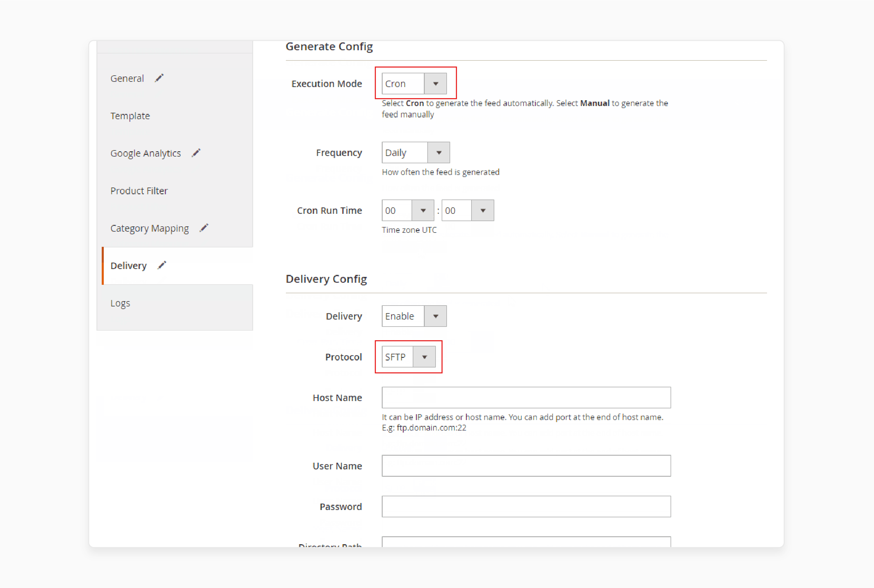The width and height of the screenshot is (874, 588).
Task: Open the Execution Mode dropdown showing Cron
Action: (414, 84)
